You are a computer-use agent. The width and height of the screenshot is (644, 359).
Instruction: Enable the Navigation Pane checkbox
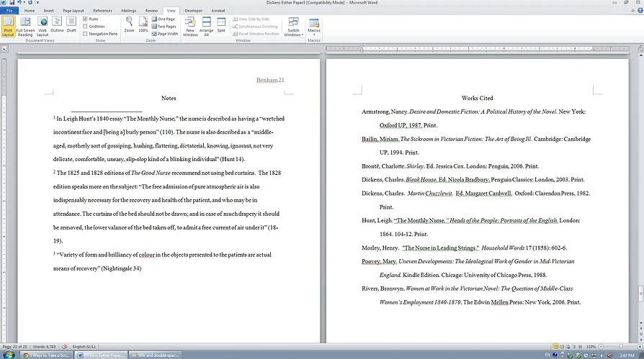85,34
